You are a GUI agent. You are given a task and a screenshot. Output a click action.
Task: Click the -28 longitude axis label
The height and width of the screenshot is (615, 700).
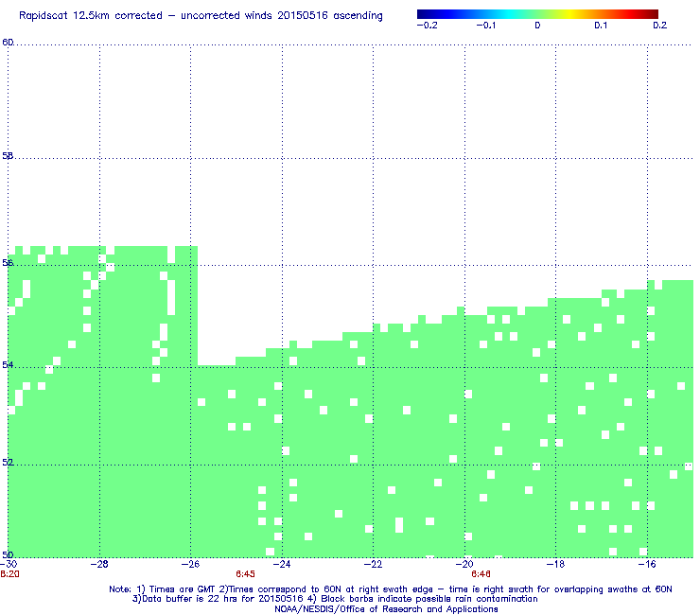pos(99,565)
